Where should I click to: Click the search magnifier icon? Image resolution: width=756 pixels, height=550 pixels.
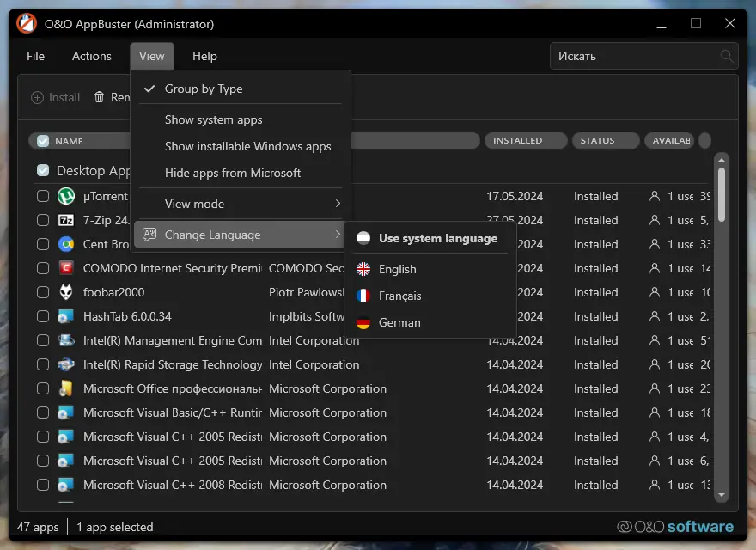point(727,57)
